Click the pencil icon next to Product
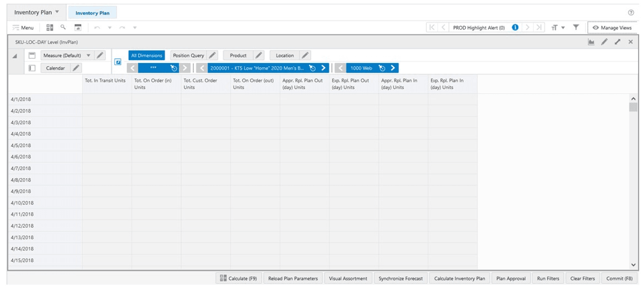 (x=259, y=55)
